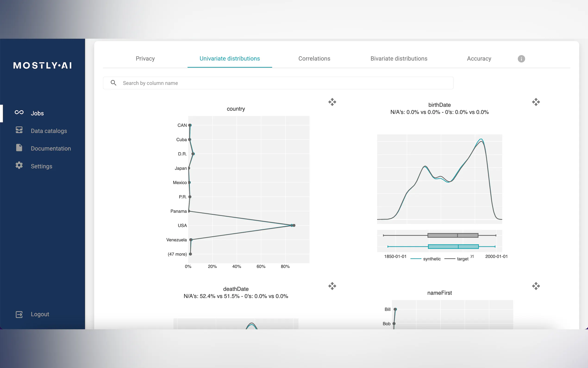Click the Jobs infinity icon in sidebar
The image size is (588, 368).
tap(19, 112)
